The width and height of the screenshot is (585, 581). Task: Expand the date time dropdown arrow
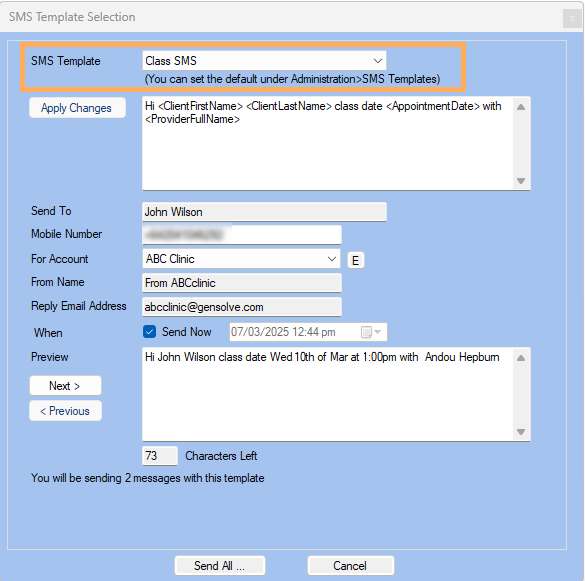point(378,332)
